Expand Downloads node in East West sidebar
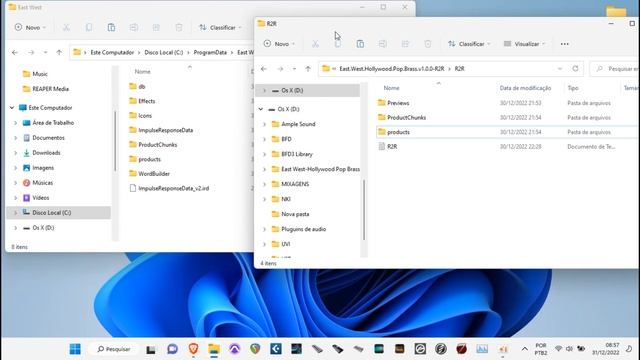640x360 pixels. click(x=16, y=153)
